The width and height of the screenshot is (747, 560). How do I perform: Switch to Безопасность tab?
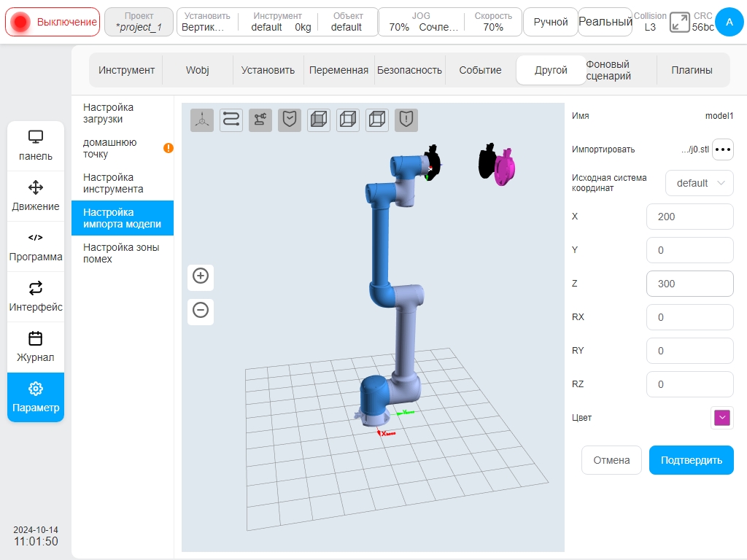[409, 70]
